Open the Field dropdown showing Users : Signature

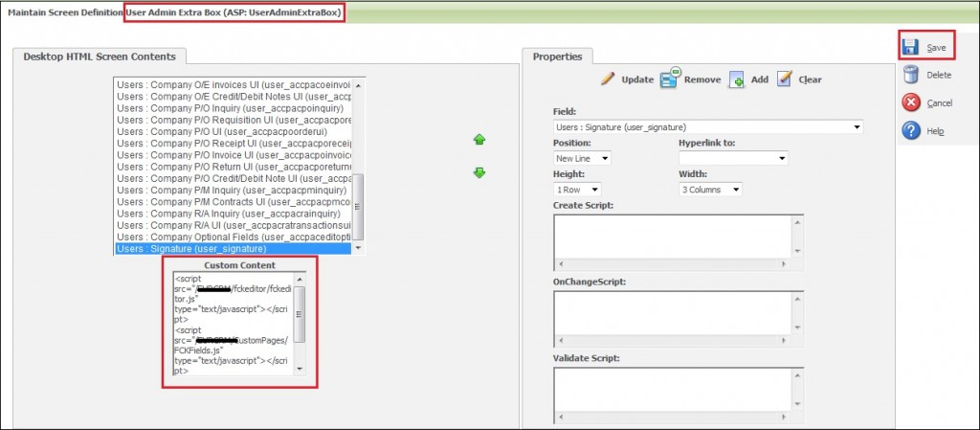(x=708, y=126)
